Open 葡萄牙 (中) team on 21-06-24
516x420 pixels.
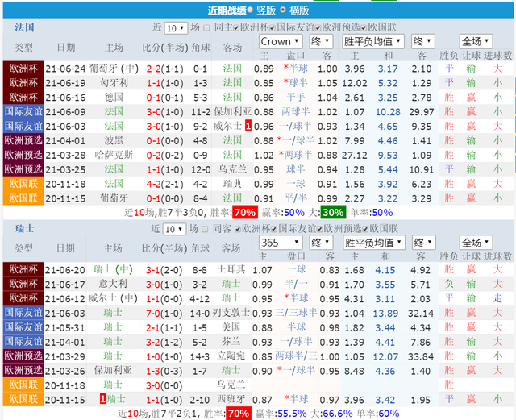pyautogui.click(x=114, y=69)
